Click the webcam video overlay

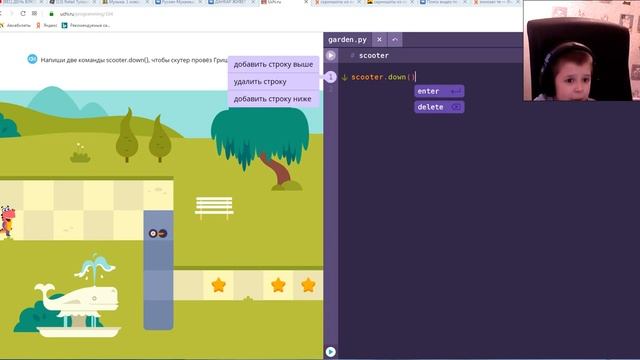pyautogui.click(x=581, y=51)
